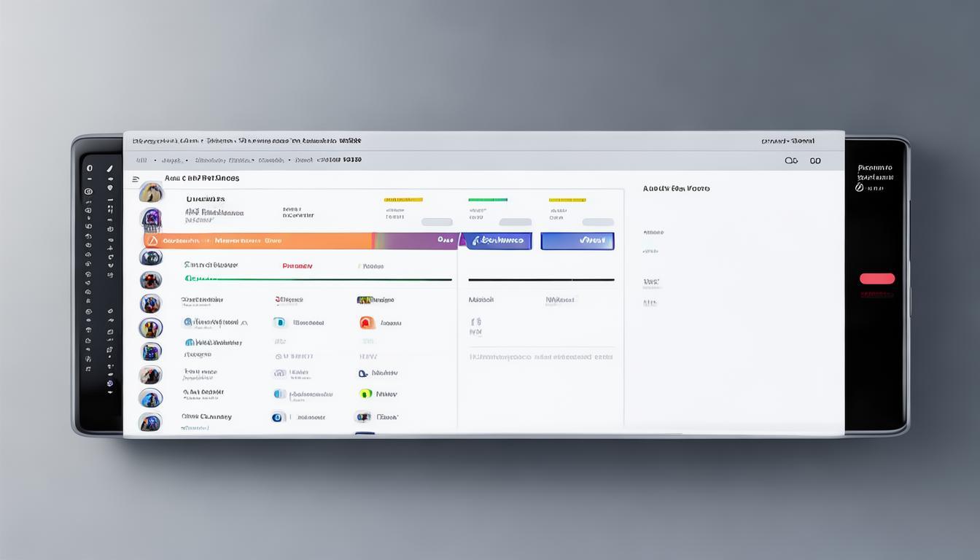Toggle the gray pill switch under the first yellow bar
This screenshot has width=980, height=560.
coord(436,222)
